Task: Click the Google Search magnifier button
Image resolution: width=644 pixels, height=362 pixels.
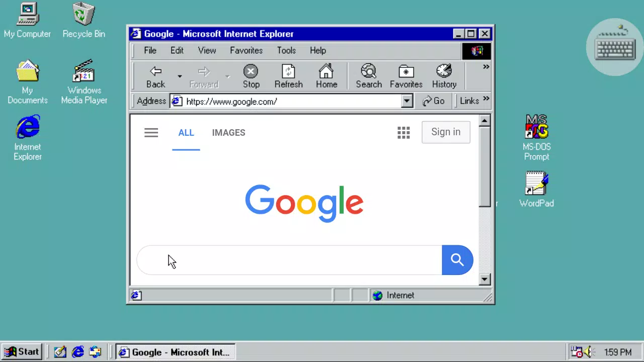Action: pos(457,260)
